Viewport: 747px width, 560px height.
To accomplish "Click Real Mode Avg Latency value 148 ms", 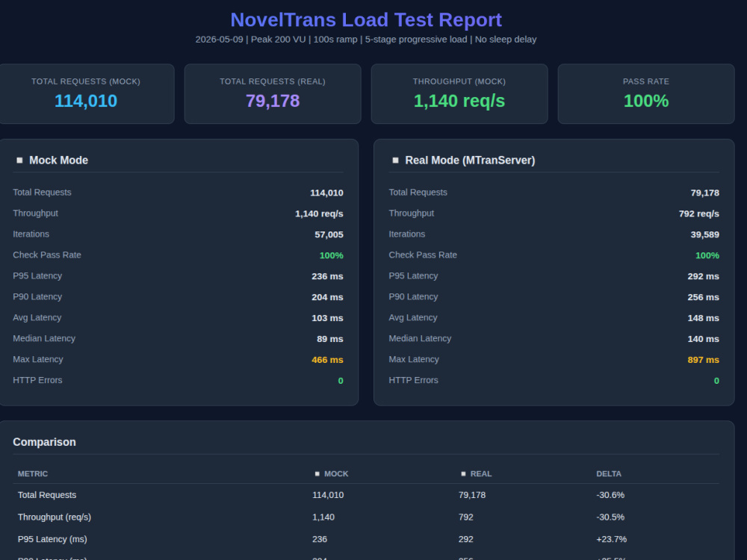I will (x=703, y=318).
